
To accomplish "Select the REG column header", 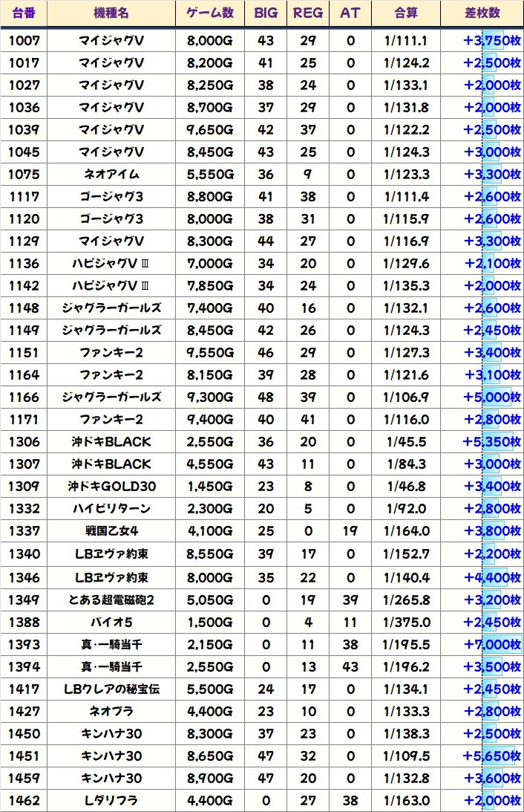I will 308,13.
